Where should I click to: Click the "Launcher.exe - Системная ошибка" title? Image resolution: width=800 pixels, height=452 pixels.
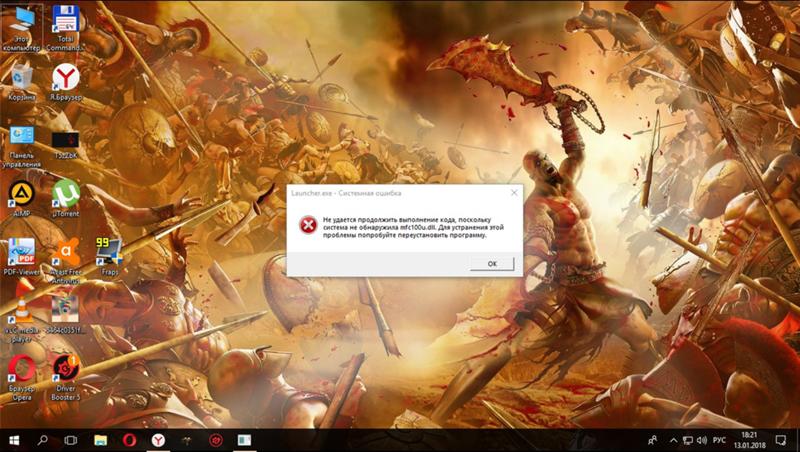(x=346, y=193)
